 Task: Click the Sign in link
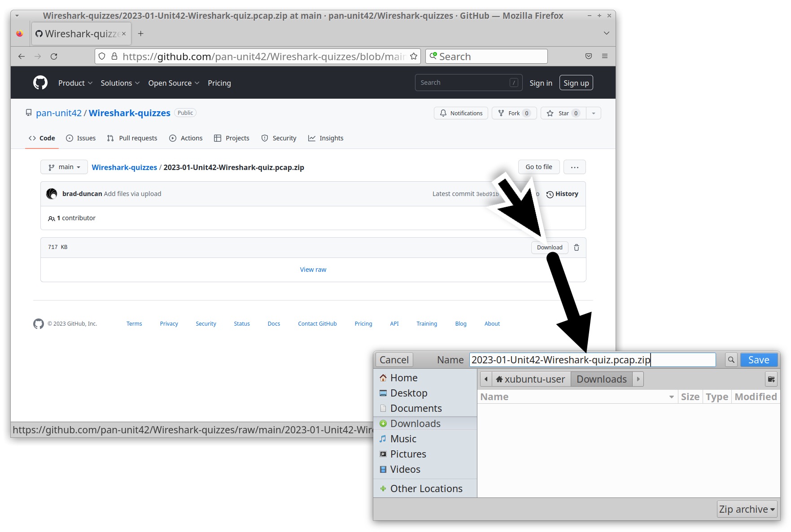[541, 83]
